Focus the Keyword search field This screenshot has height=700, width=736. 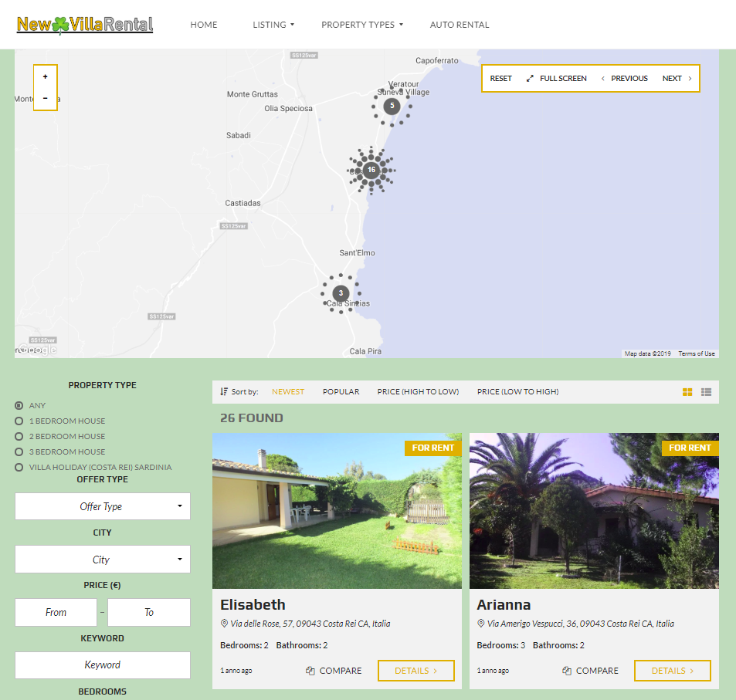102,664
